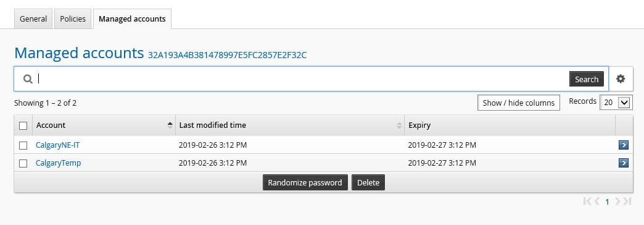Switch to the Policies tab

[x=73, y=19]
